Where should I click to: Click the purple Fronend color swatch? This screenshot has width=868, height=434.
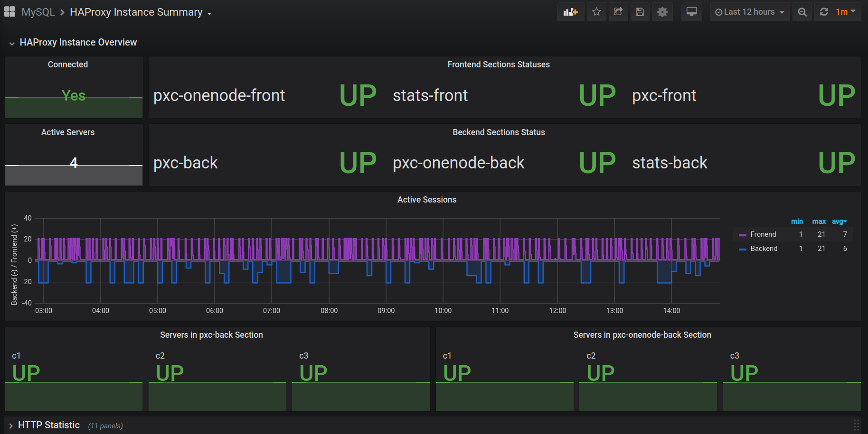click(743, 235)
